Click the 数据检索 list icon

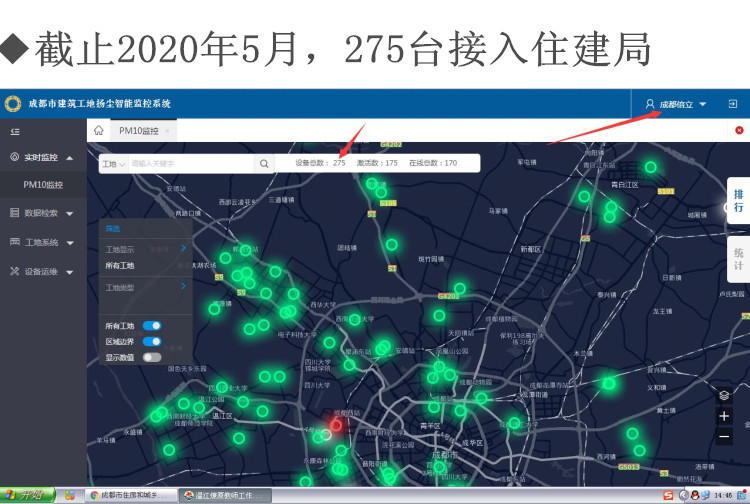14,213
